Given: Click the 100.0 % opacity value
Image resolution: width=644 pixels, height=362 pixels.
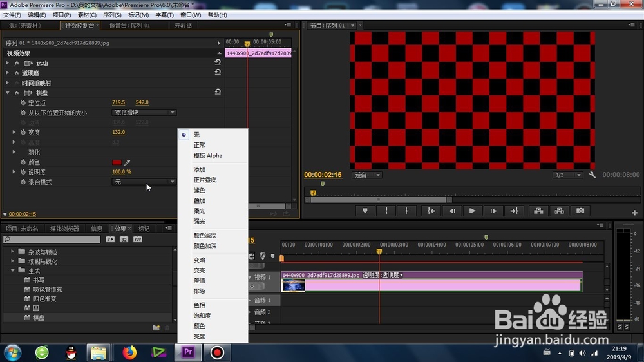Looking at the screenshot, I should click(122, 172).
